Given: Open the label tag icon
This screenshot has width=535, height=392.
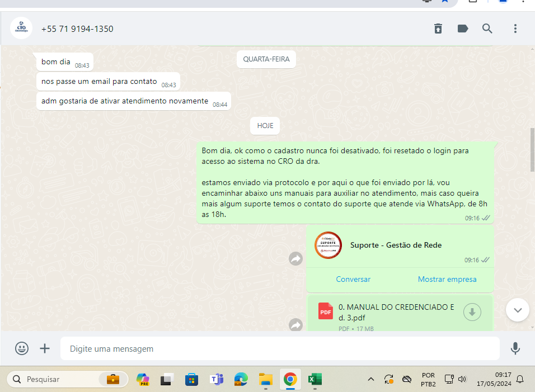Looking at the screenshot, I should (463, 29).
